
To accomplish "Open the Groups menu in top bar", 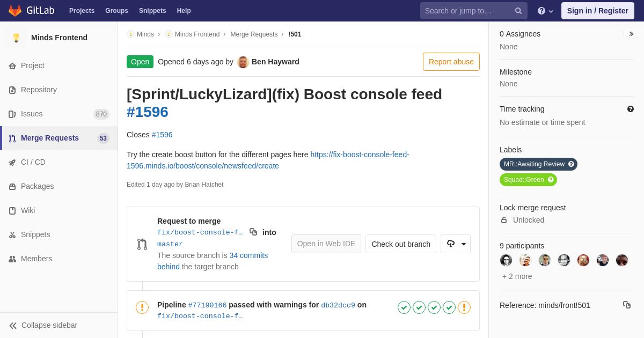I will 116,11.
